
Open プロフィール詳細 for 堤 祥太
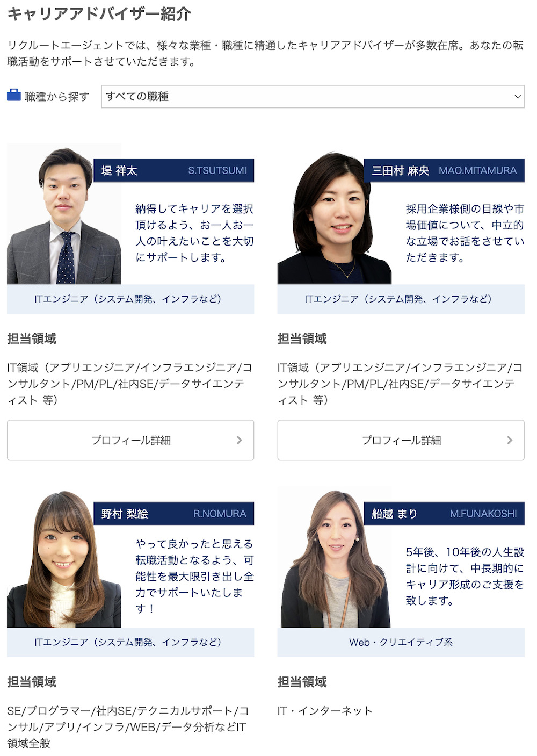[x=130, y=440]
